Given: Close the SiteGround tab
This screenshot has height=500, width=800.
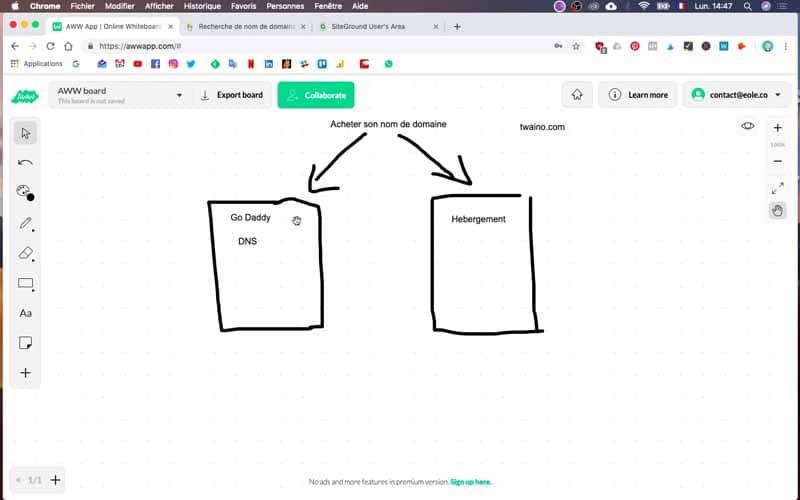Looking at the screenshot, I should [x=436, y=27].
